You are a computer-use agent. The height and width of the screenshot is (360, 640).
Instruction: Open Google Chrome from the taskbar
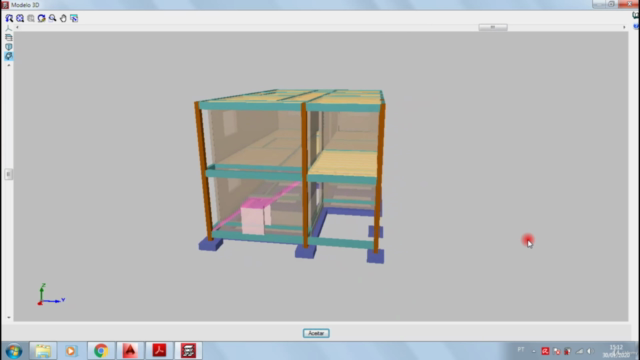[x=101, y=351]
